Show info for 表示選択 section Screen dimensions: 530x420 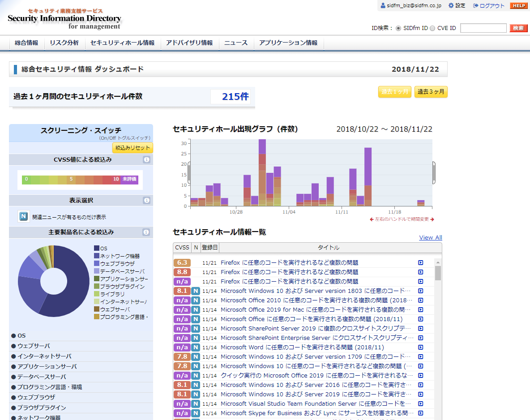(x=146, y=201)
